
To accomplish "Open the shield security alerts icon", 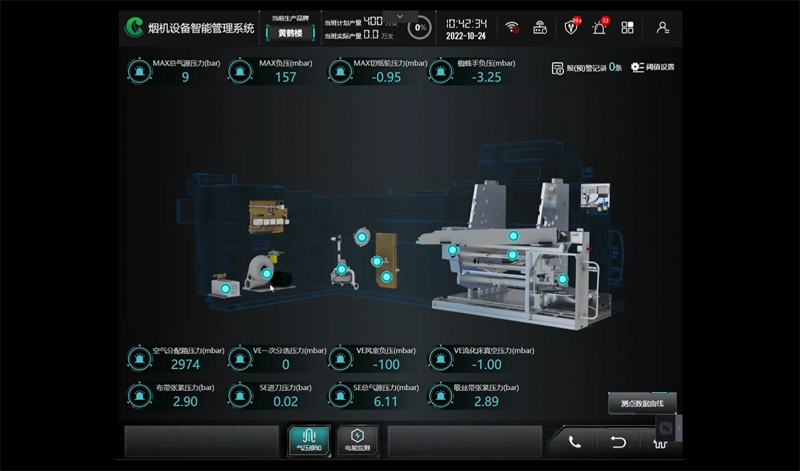I will click(572, 27).
